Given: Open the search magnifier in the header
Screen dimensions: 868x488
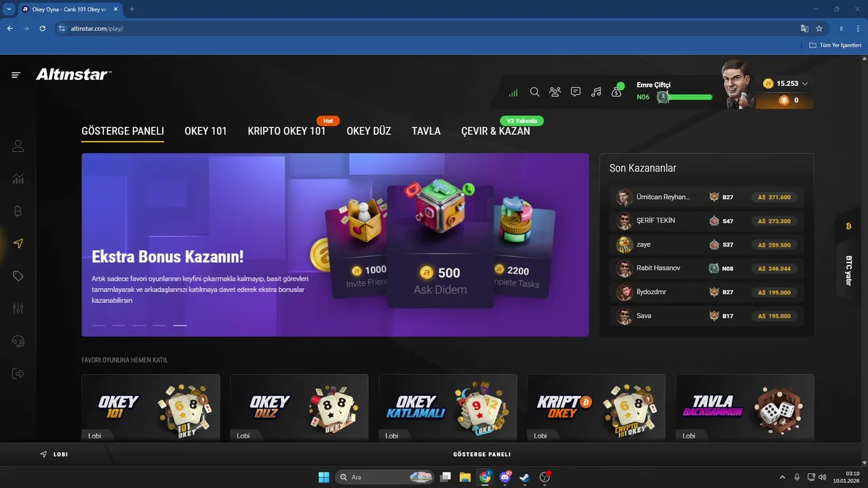Looking at the screenshot, I should pos(534,92).
